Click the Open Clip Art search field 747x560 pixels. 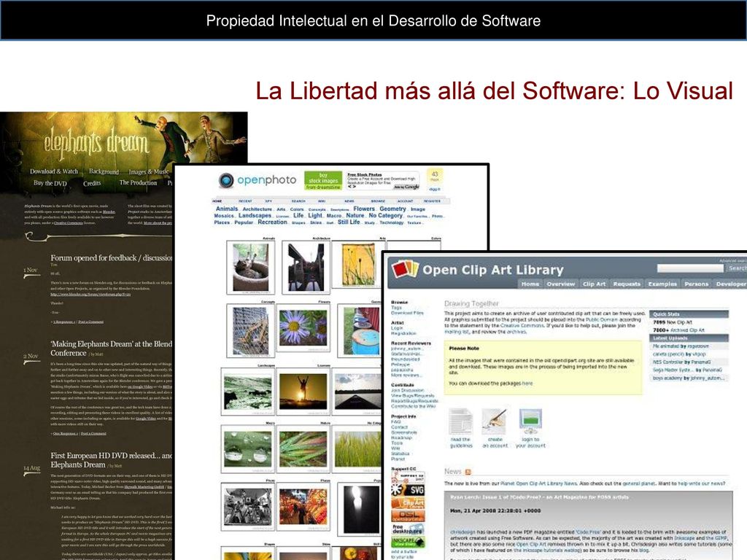(x=689, y=268)
